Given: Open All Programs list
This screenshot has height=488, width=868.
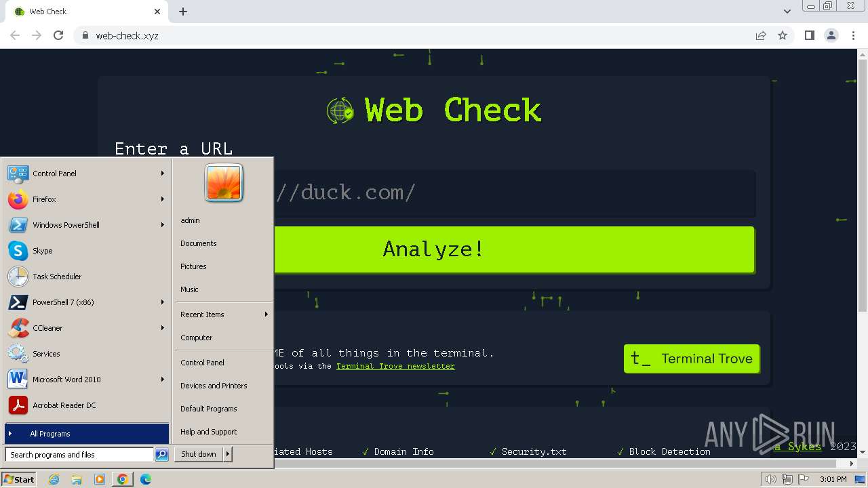Looking at the screenshot, I should coord(87,434).
